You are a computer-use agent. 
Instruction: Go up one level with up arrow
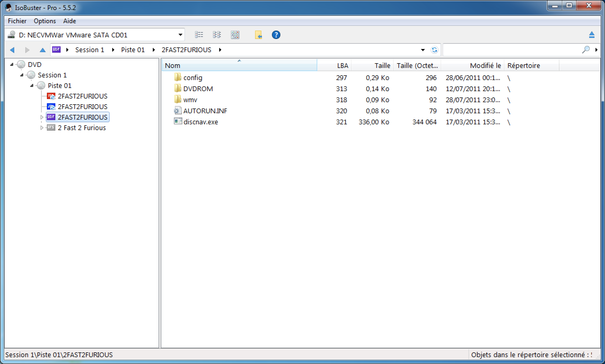pos(42,50)
